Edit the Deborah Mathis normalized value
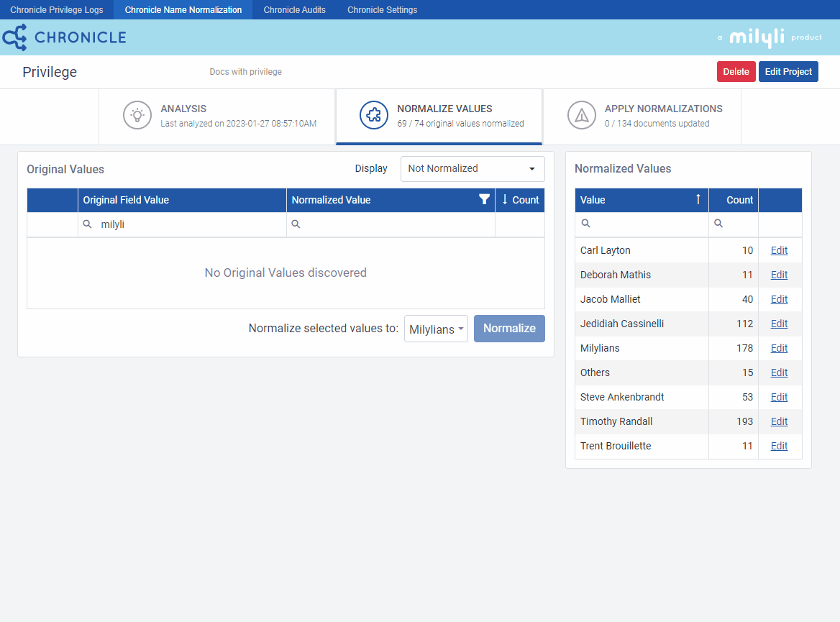840x622 pixels. (779, 275)
